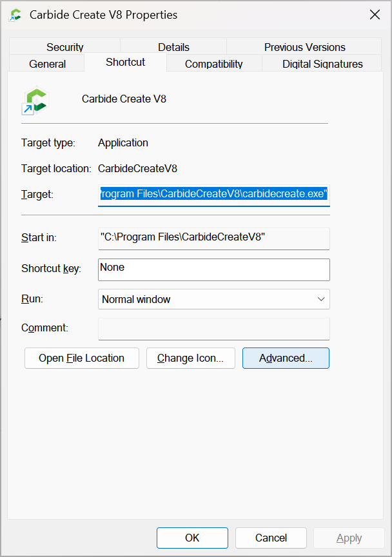Click the Comment input field

coord(213,328)
